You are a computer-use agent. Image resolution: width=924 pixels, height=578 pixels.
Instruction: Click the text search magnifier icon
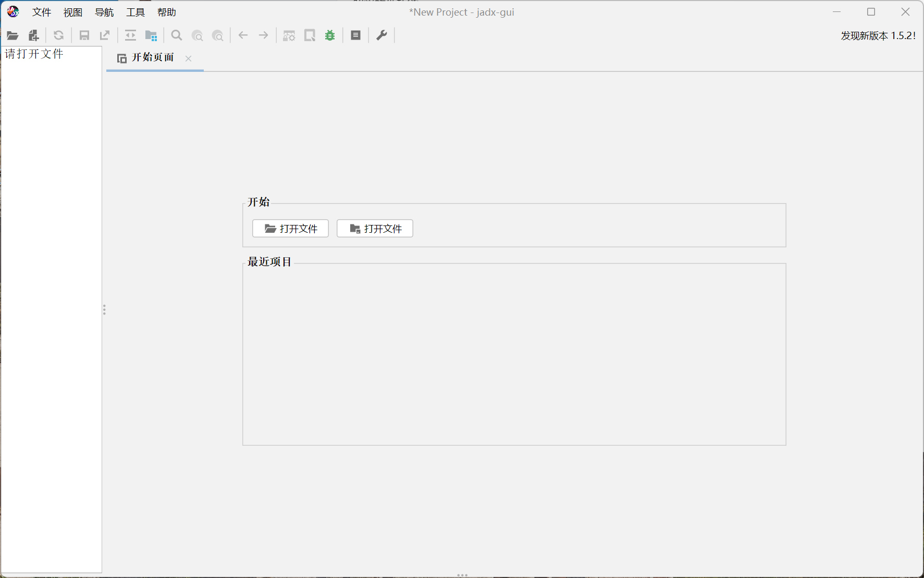177,35
